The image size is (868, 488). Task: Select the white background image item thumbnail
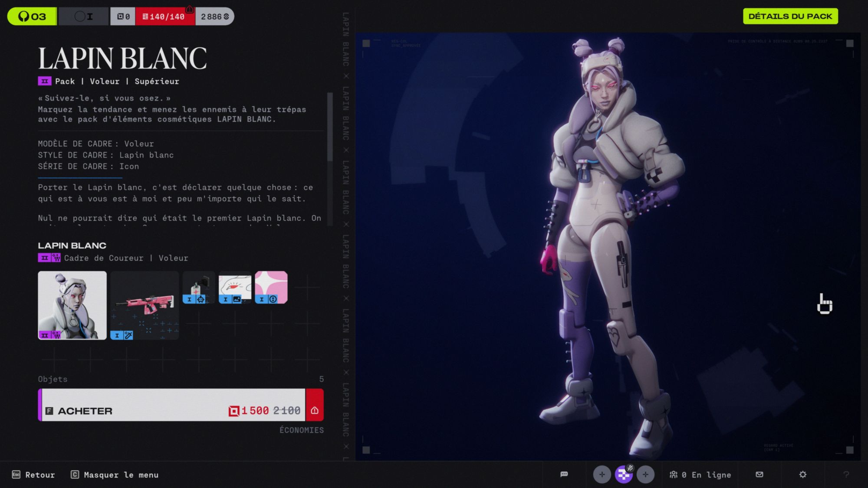(x=235, y=287)
